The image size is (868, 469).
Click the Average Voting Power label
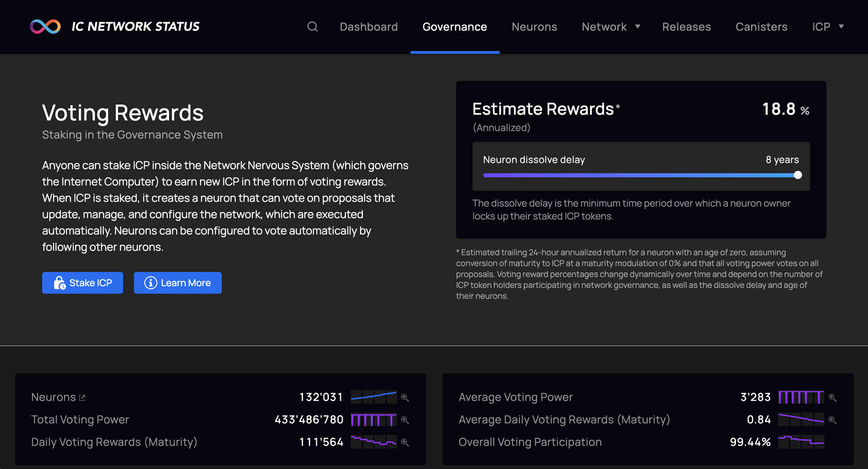[516, 397]
